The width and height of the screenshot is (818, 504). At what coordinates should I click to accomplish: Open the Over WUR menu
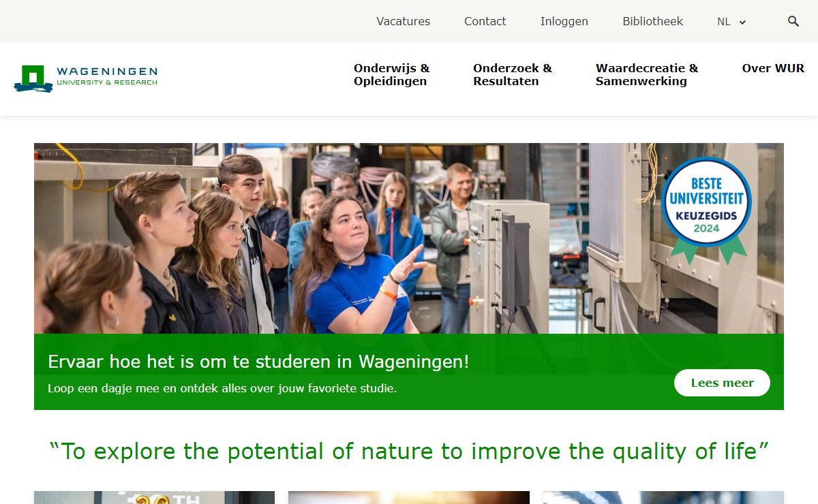tap(773, 68)
